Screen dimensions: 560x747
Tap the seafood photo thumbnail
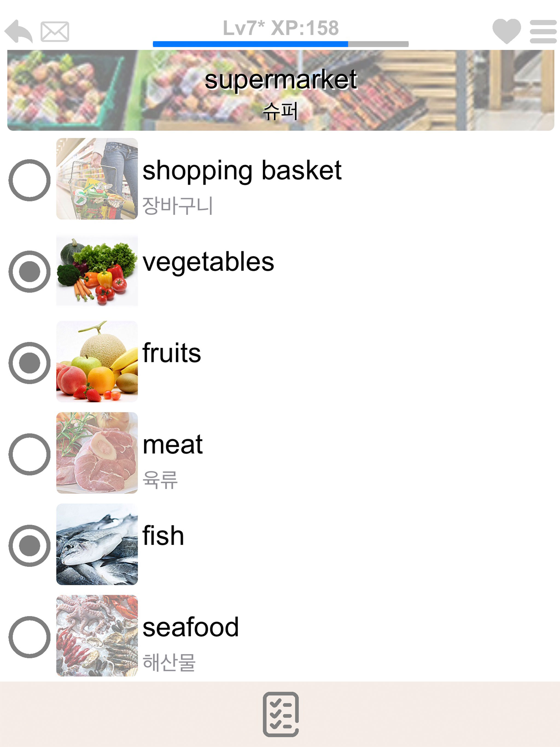97,635
